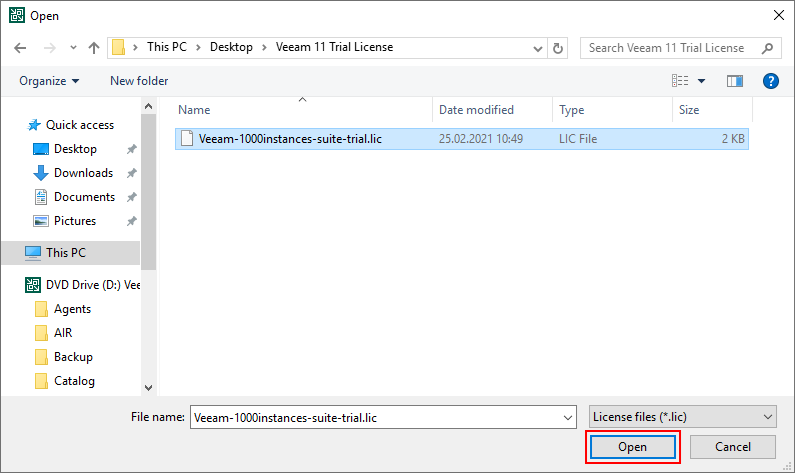Click the 25.02.2021 10:49 date cell
This screenshot has width=795, height=473.
481,139
